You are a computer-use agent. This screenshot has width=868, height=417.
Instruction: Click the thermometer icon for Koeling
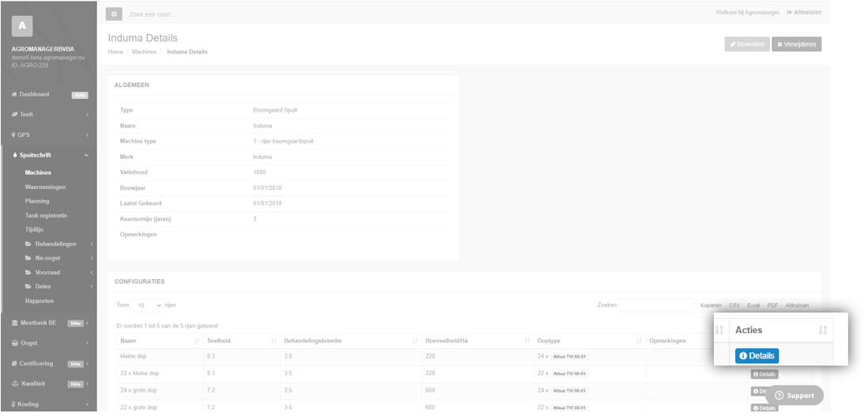[x=14, y=404]
